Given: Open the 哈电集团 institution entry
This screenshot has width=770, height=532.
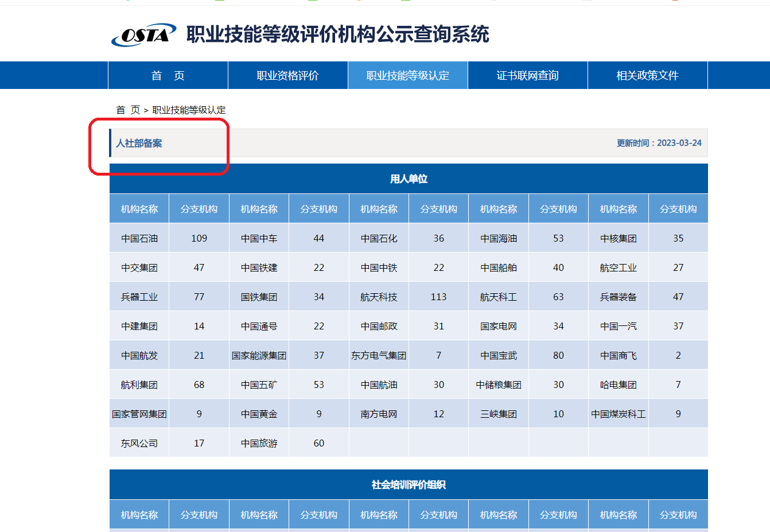Looking at the screenshot, I should pyautogui.click(x=619, y=385).
